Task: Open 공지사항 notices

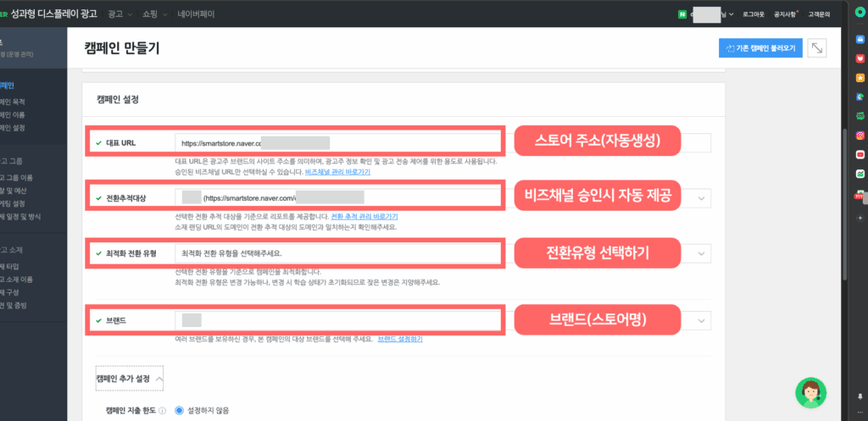Action: point(784,14)
